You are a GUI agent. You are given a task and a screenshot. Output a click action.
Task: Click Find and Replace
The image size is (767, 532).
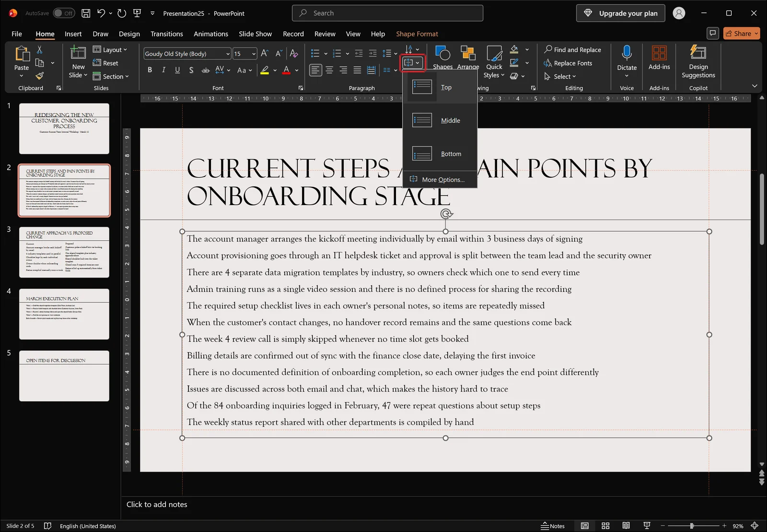[x=572, y=49]
